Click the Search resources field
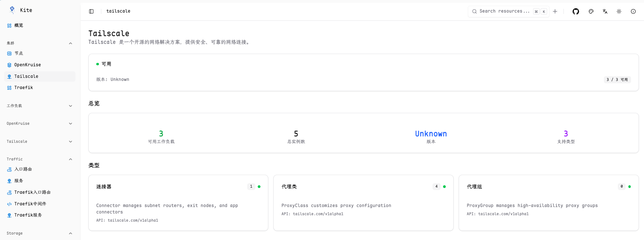The height and width of the screenshot is (240, 644). [508, 12]
